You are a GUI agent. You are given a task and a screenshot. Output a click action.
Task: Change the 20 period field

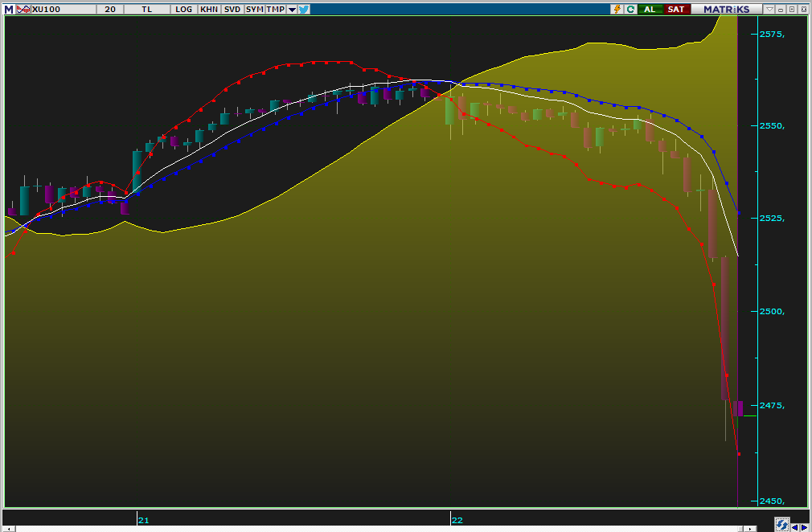[110, 10]
